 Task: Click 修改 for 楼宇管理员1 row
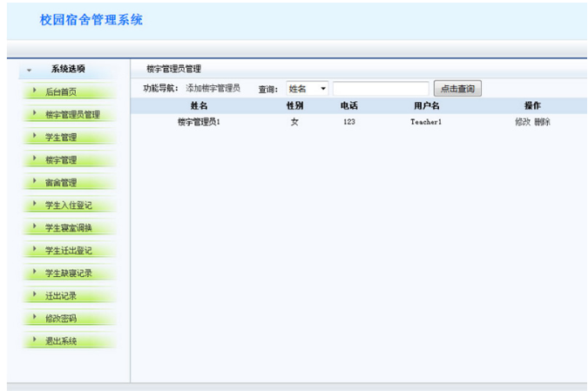coord(522,122)
